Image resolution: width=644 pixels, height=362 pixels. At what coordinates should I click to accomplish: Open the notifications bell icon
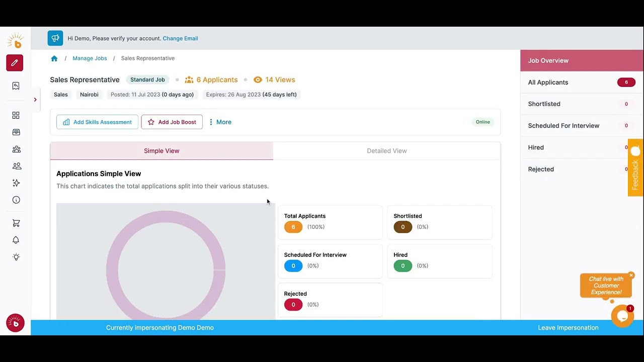pos(16,240)
